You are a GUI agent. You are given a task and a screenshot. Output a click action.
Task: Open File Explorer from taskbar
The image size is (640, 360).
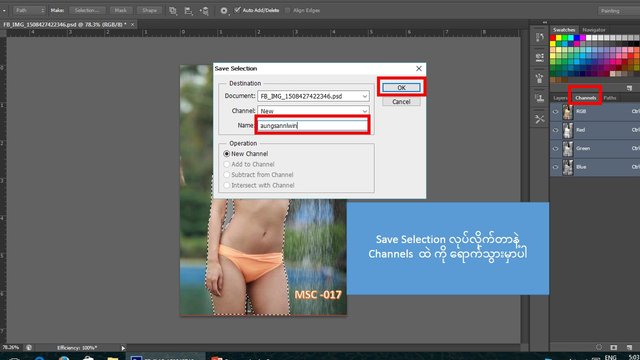[x=113, y=358]
